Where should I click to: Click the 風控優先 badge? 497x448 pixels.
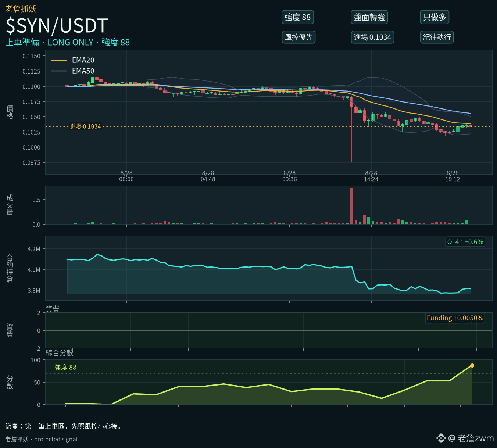tap(298, 37)
